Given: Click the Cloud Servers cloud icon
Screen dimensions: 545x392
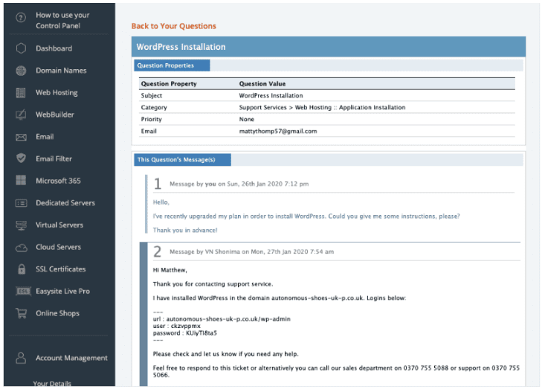Looking at the screenshot, I should coord(22,248).
